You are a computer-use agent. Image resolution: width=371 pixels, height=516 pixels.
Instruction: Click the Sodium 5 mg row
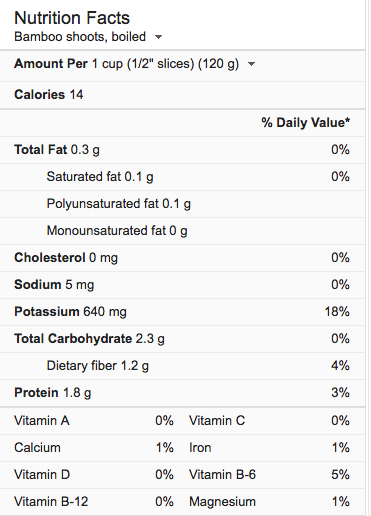(182, 285)
